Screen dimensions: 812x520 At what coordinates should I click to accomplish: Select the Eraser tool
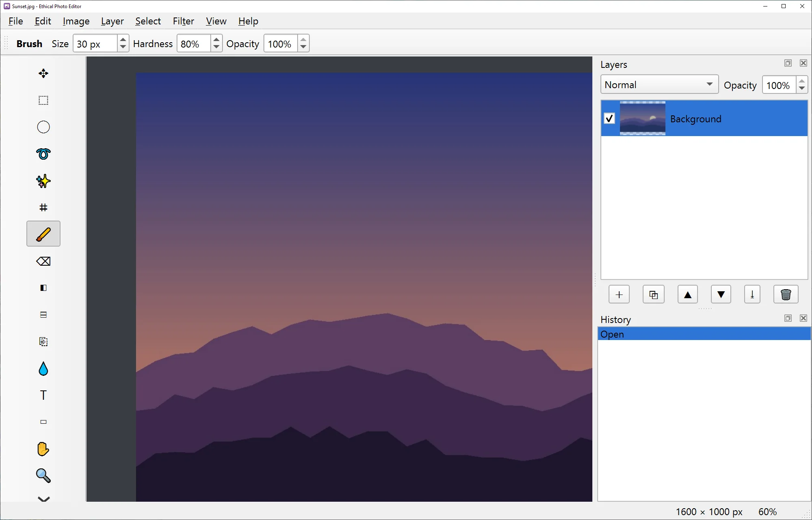[43, 261]
